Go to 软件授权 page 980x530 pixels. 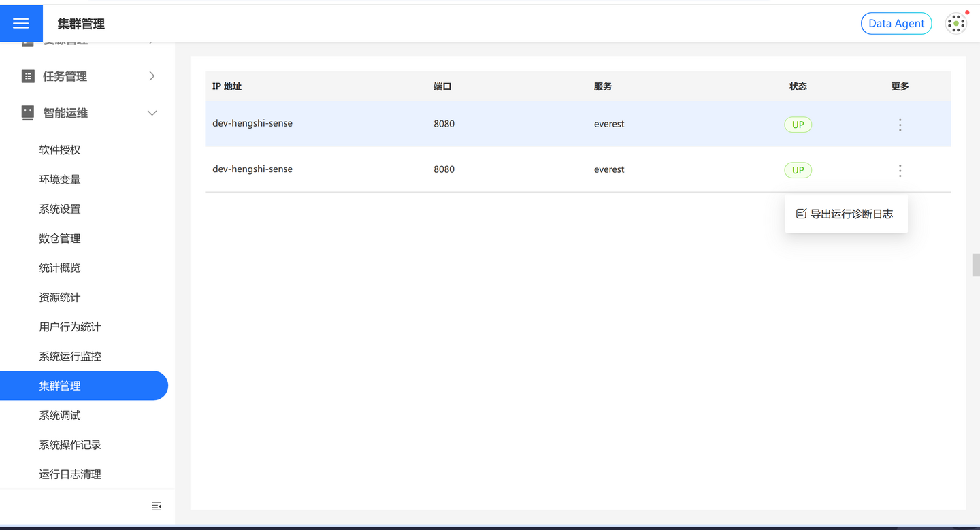[x=60, y=150]
